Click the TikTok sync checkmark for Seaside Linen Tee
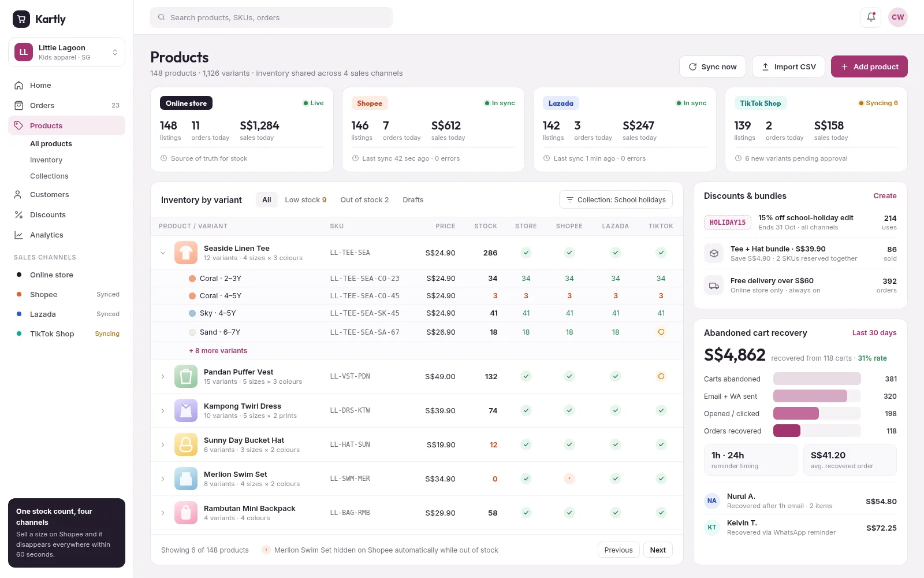924x578 pixels. 661,253
